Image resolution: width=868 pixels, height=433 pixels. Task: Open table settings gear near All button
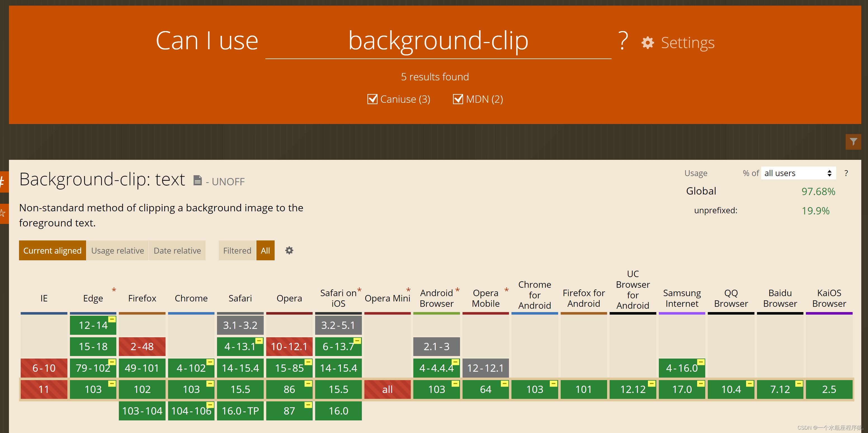coord(289,251)
